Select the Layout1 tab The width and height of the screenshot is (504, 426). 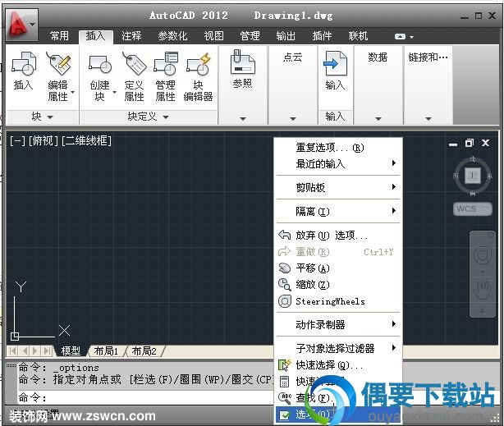point(106,350)
